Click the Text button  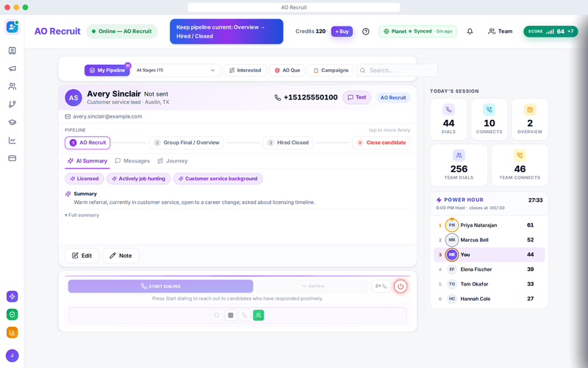point(356,97)
